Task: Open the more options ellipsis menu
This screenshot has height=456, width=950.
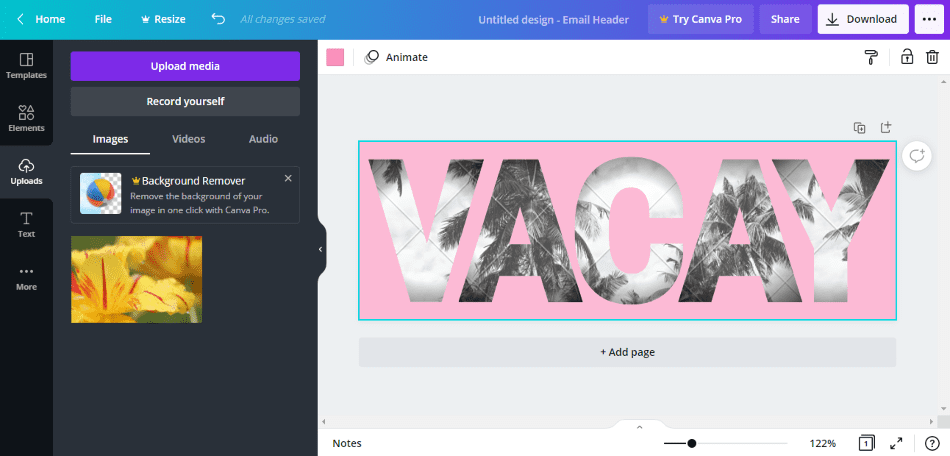Action: click(x=929, y=19)
